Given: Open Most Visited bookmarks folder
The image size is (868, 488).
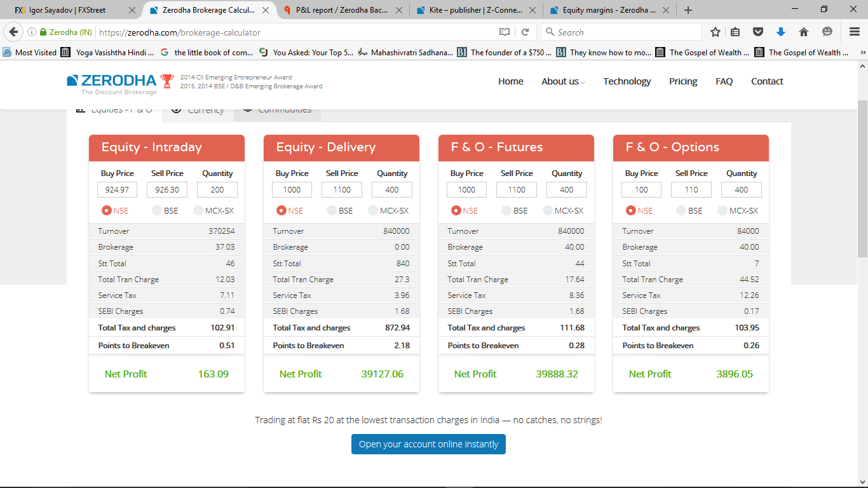Looking at the screenshot, I should [30, 53].
